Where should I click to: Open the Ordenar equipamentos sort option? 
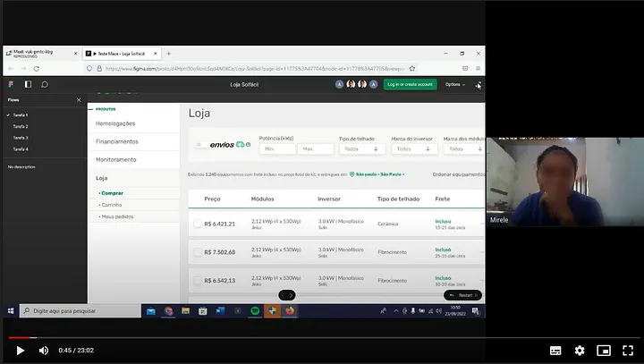[x=458, y=174]
